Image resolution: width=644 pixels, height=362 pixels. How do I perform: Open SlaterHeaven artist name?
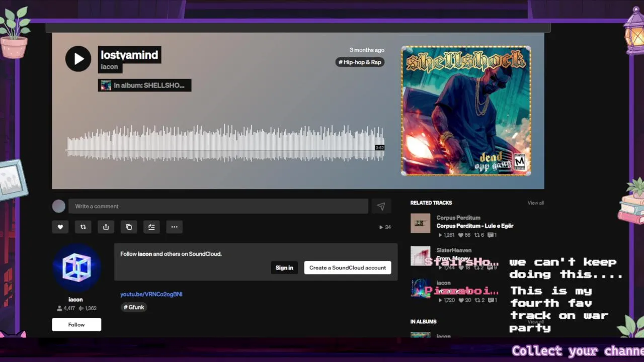[x=454, y=250]
